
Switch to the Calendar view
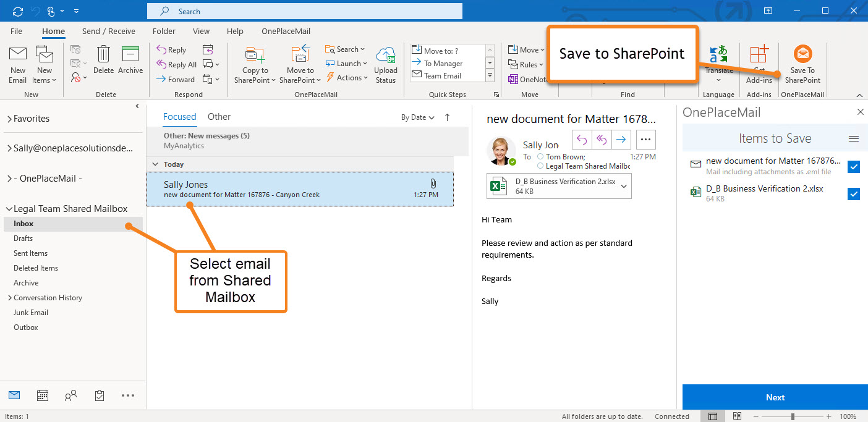[x=43, y=395]
